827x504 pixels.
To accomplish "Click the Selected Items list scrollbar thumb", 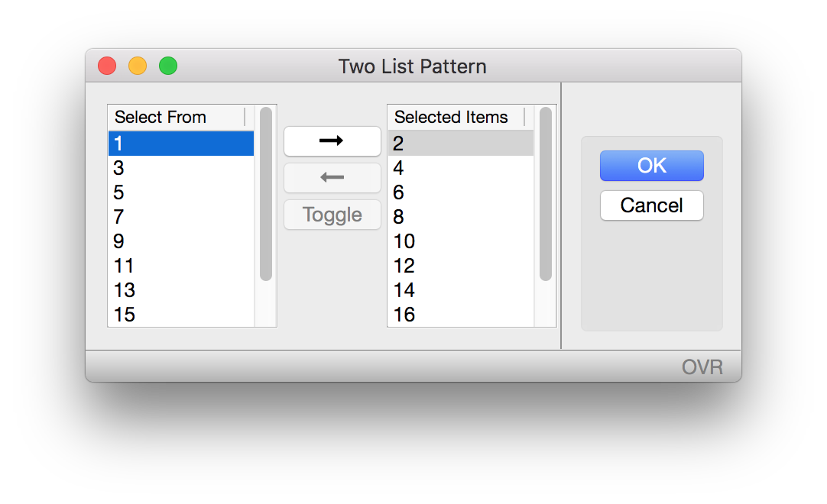I will click(545, 191).
